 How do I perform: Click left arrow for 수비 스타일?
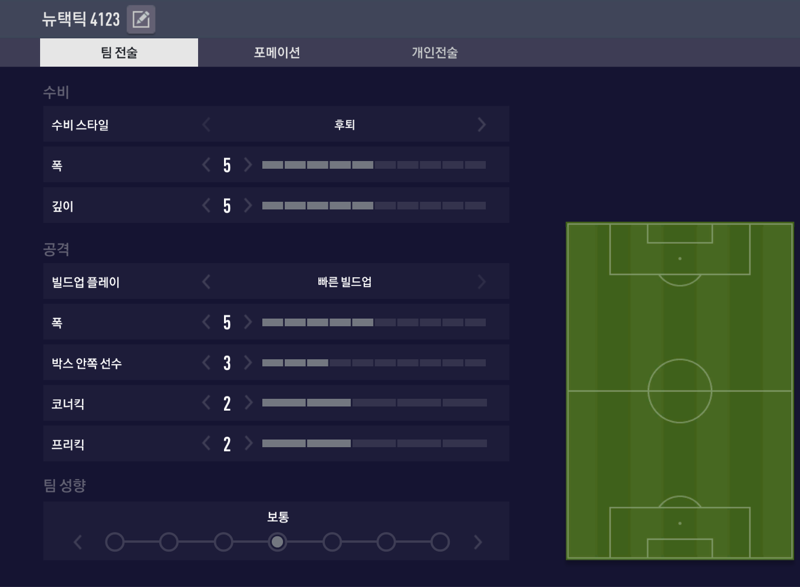point(207,125)
